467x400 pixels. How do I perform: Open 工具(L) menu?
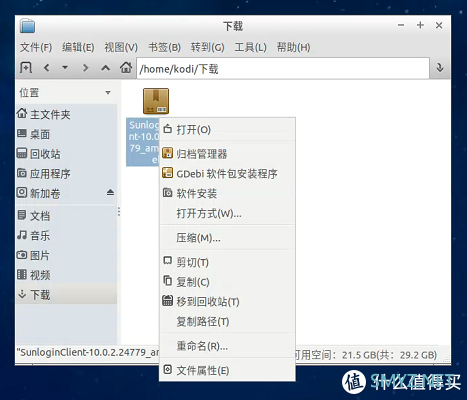250,47
